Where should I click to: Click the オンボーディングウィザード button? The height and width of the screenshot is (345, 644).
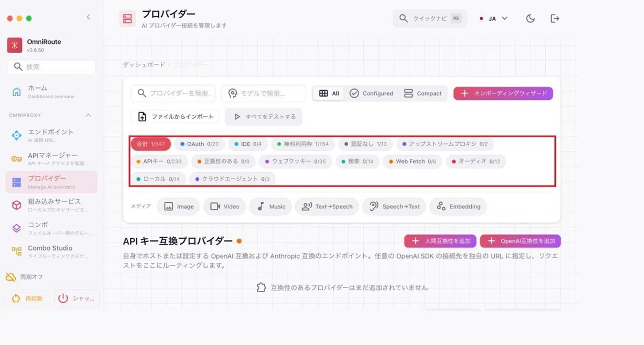tap(503, 93)
